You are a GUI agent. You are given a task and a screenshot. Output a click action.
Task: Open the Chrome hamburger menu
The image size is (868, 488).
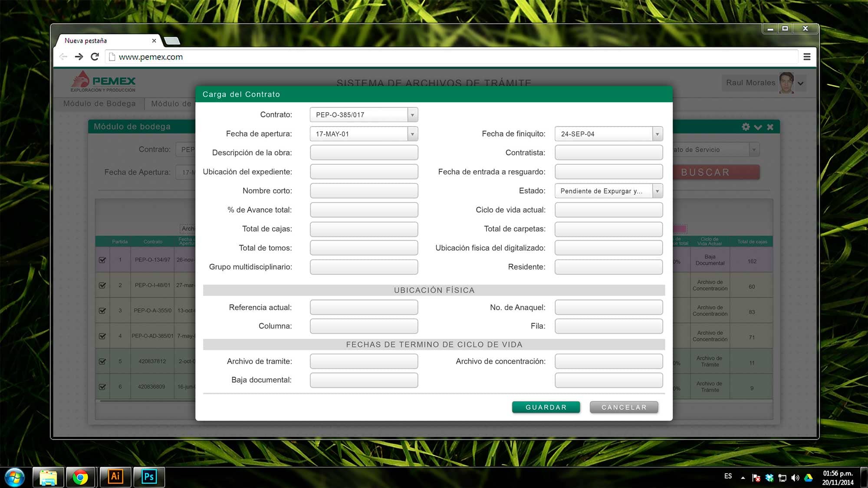pos(807,57)
